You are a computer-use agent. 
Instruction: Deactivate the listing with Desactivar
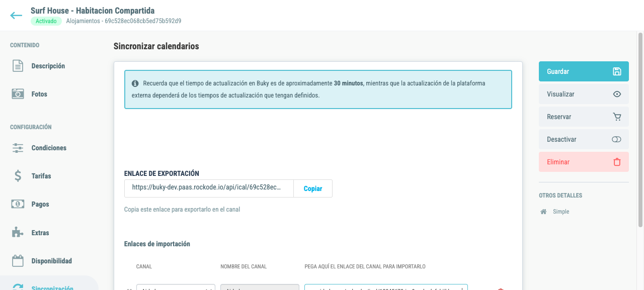click(x=584, y=139)
